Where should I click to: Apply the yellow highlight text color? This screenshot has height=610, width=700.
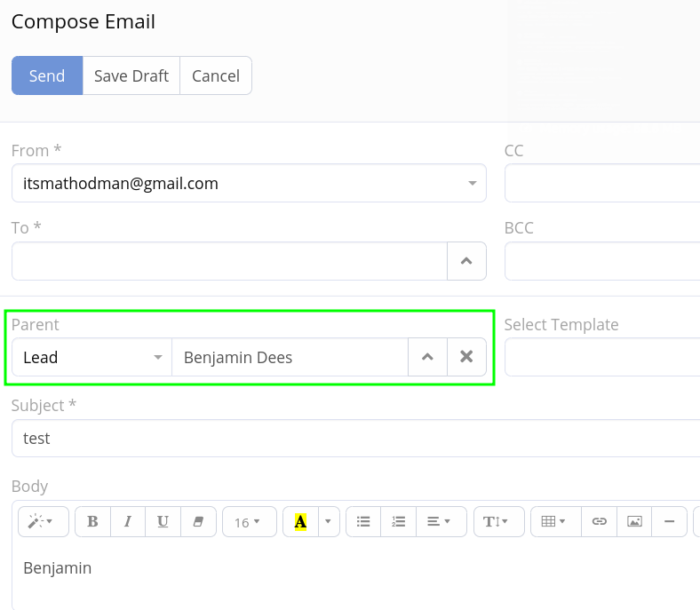pos(300,522)
